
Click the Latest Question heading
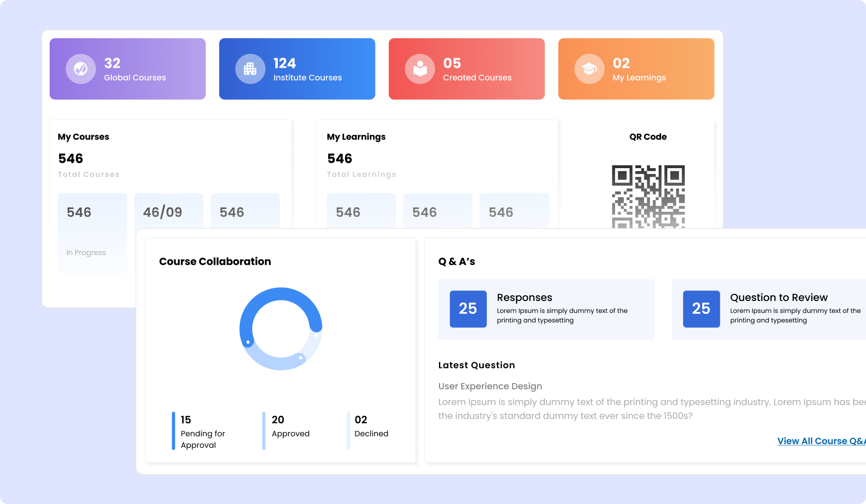point(477,365)
